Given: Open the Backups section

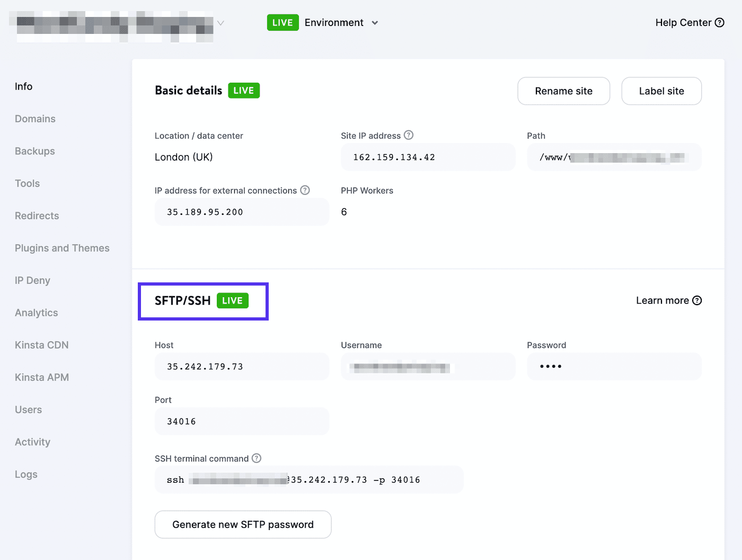Looking at the screenshot, I should 34,151.
